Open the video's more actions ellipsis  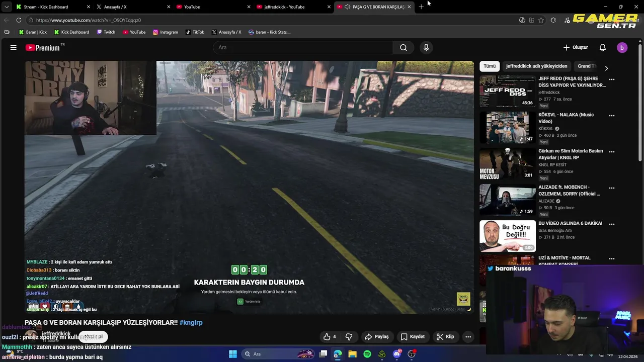(x=468, y=337)
